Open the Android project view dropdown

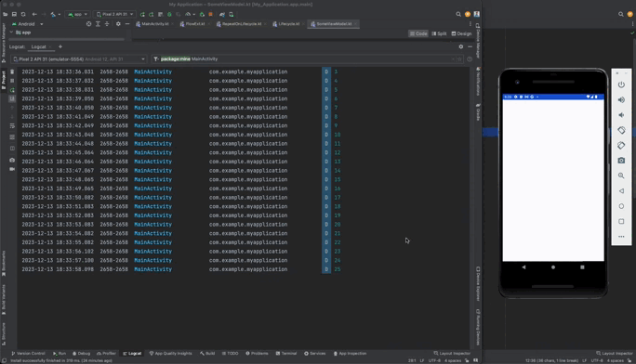click(x=28, y=24)
